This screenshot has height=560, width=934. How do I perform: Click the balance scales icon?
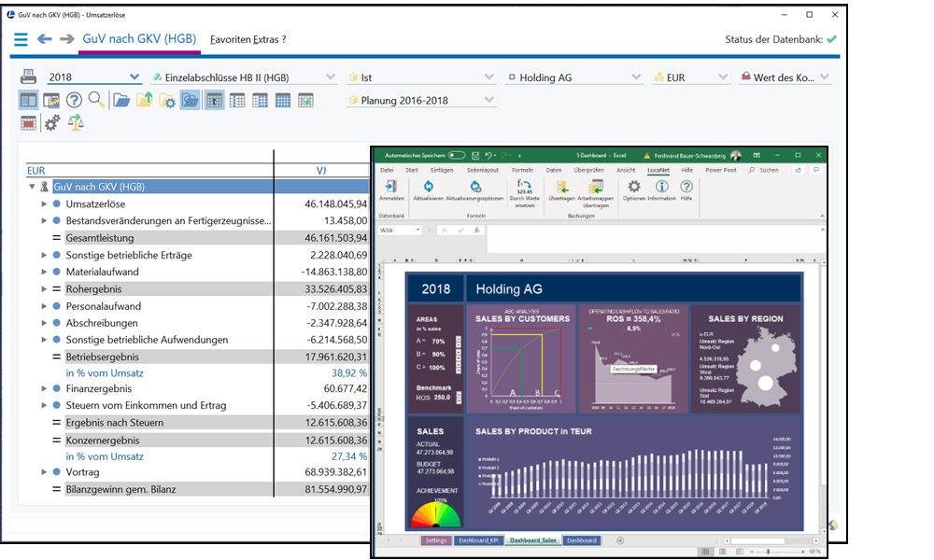(76, 122)
